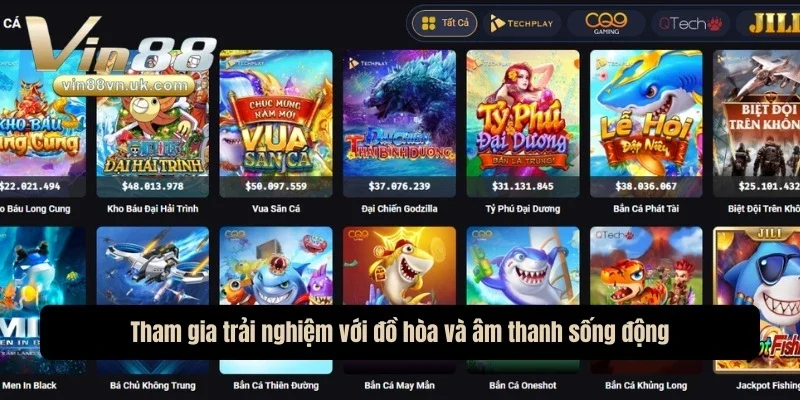Click the grid icon in Tất Cả
This screenshot has height=400, width=800.
(x=429, y=23)
